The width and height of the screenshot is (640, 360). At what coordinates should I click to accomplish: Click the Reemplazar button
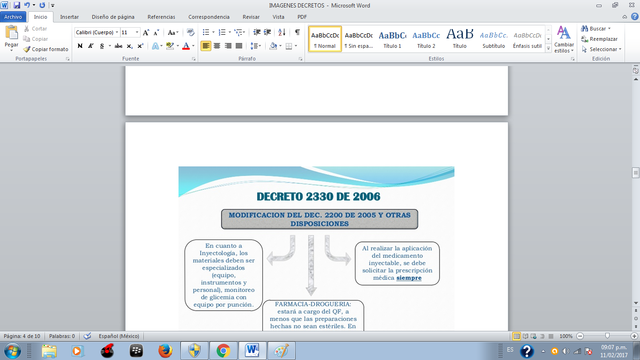click(x=599, y=39)
